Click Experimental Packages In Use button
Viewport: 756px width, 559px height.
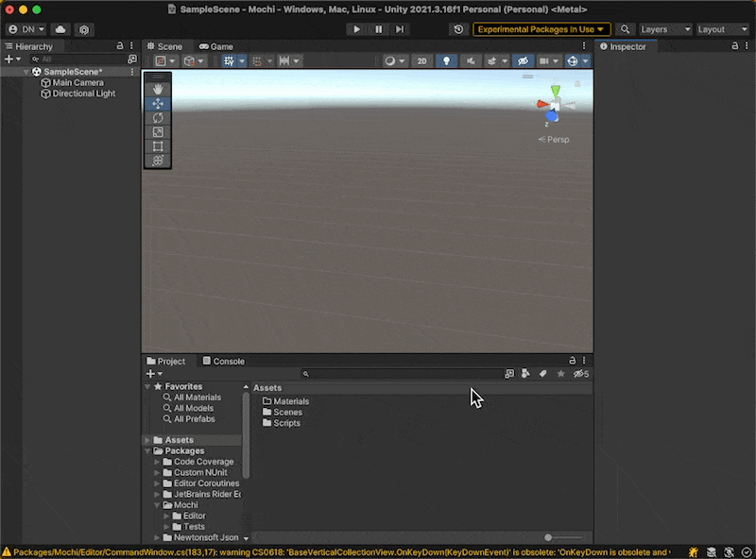pos(541,29)
